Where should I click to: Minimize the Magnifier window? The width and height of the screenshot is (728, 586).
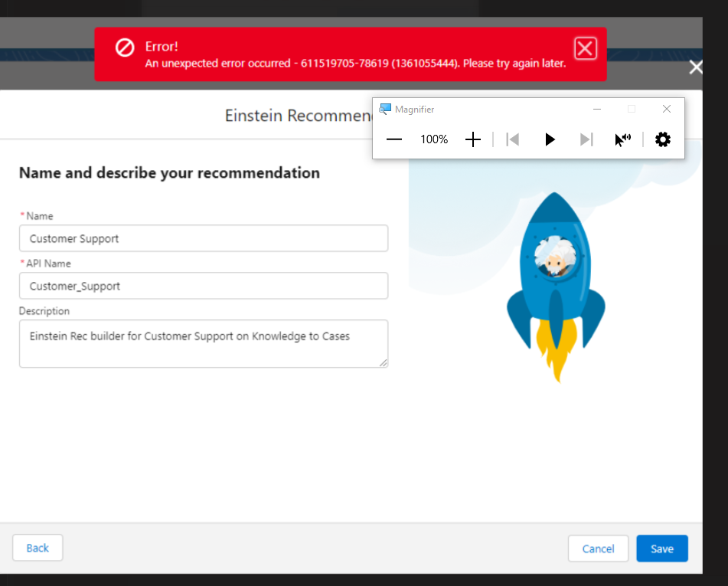[597, 110]
